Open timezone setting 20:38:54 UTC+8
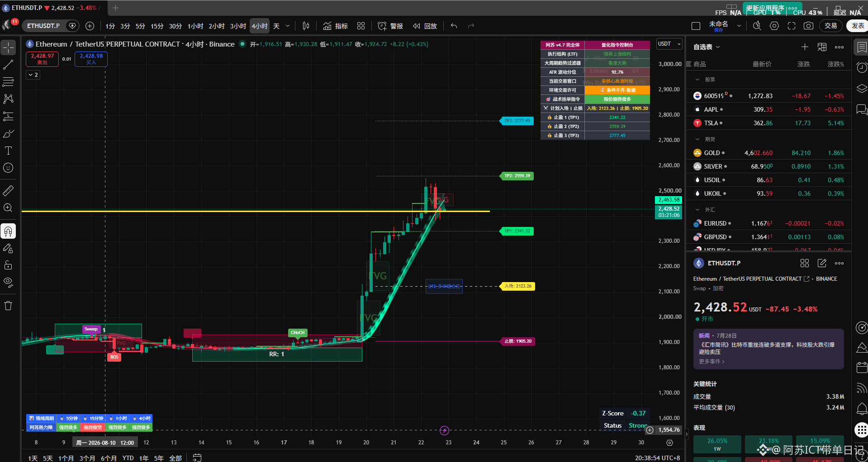The image size is (868, 462). (657, 458)
